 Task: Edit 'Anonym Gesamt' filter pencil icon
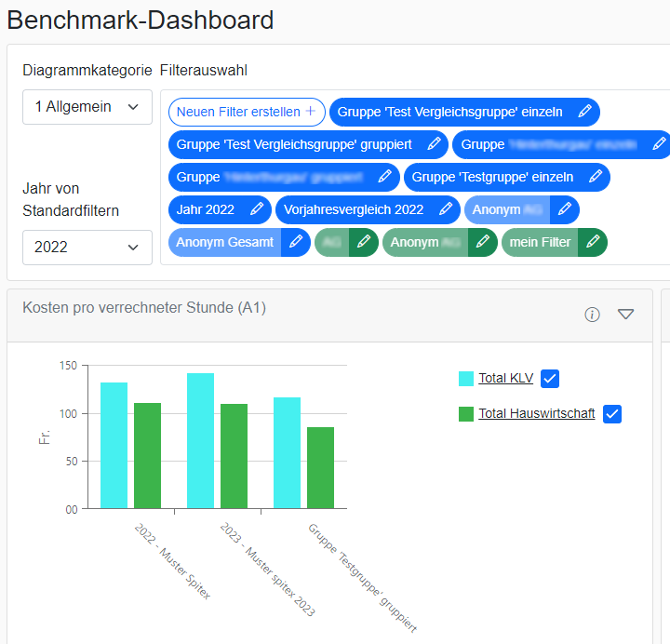296,242
